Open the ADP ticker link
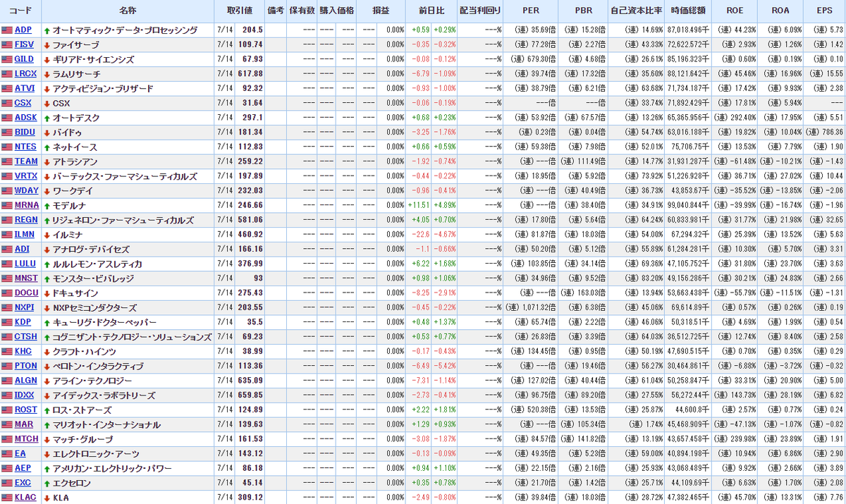The width and height of the screenshot is (846, 504). 23,30
